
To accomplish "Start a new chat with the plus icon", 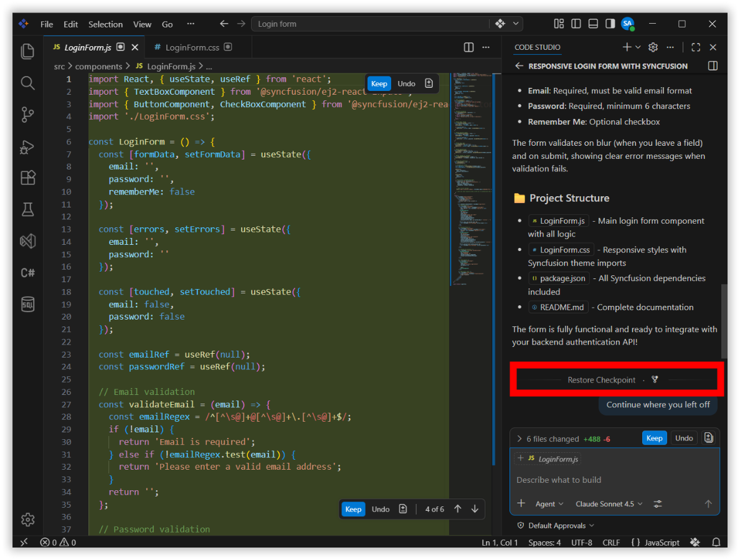I will click(x=627, y=47).
